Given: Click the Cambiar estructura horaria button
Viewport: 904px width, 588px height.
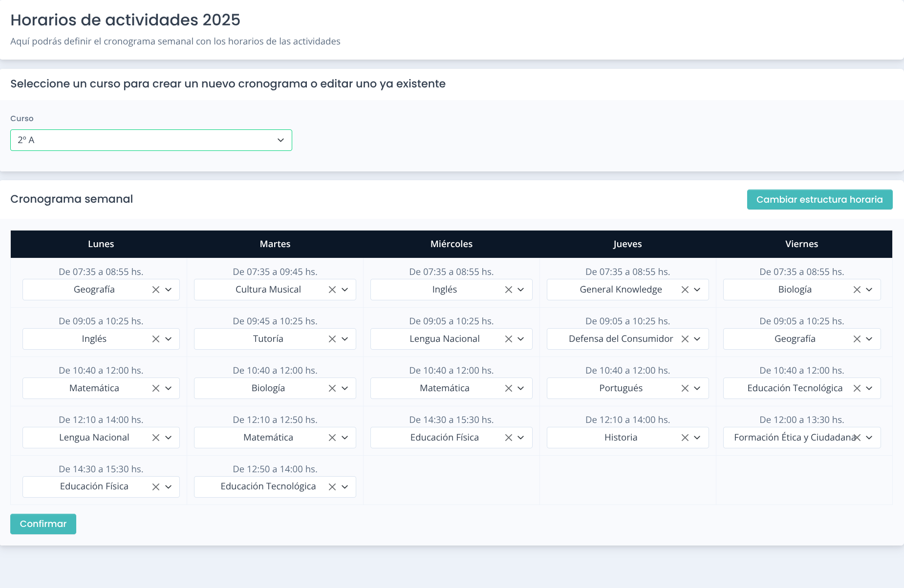Looking at the screenshot, I should click(819, 199).
